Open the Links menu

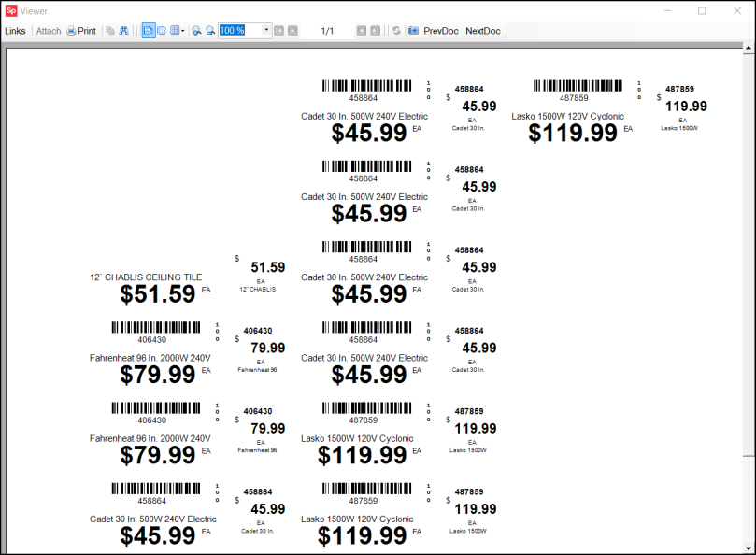(15, 31)
